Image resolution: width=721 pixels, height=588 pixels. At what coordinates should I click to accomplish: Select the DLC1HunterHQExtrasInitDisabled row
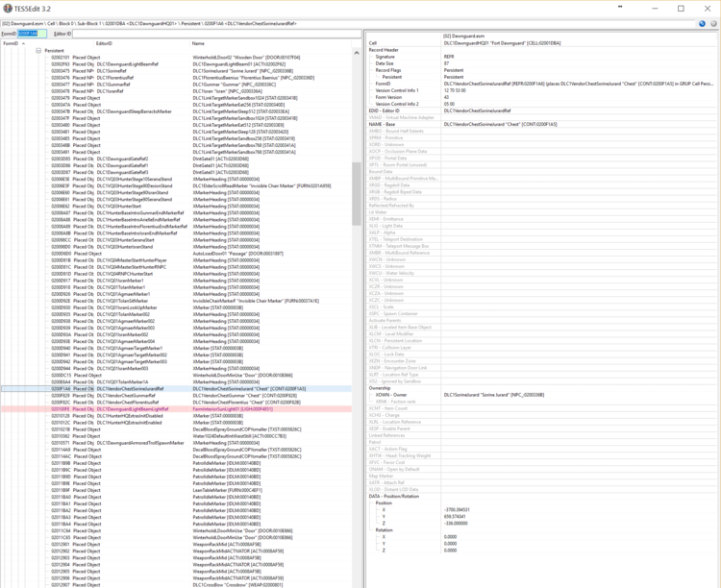pyautogui.click(x=176, y=416)
